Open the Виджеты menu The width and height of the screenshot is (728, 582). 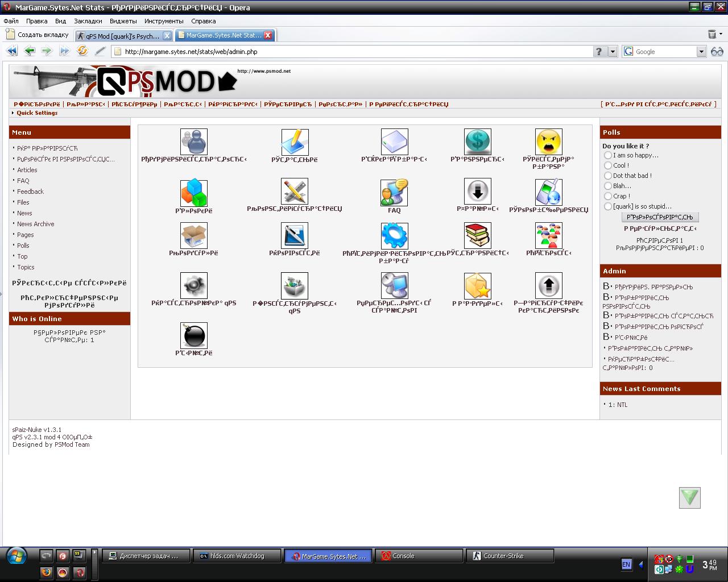point(123,21)
